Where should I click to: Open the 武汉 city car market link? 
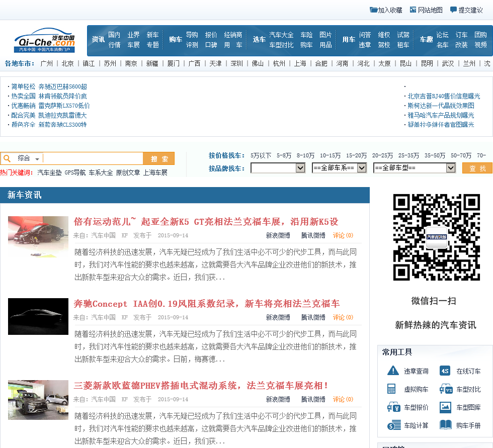[x=448, y=63]
